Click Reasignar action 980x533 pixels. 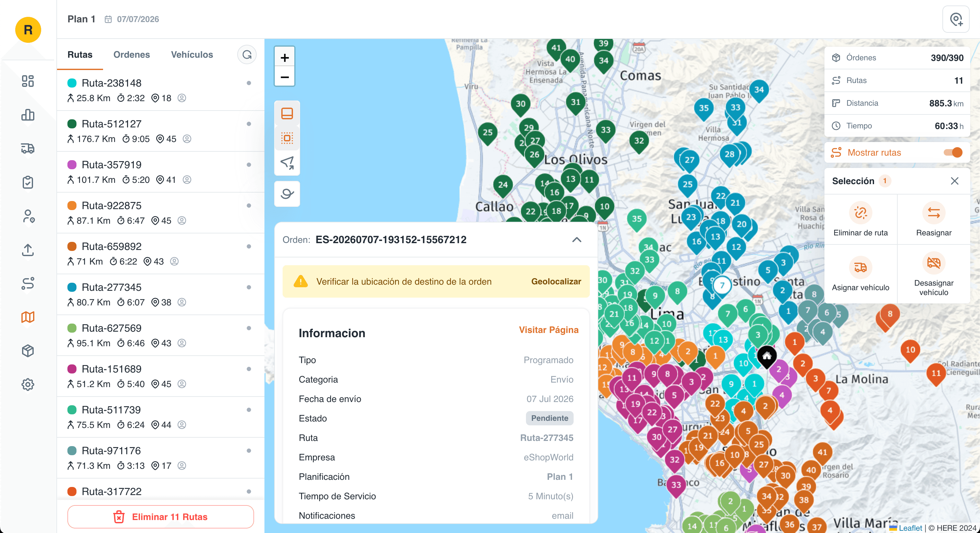click(934, 220)
